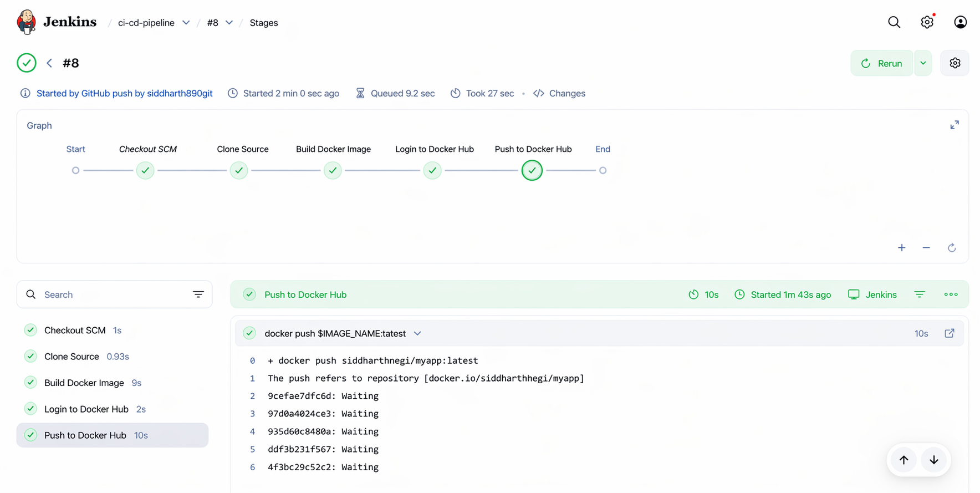Open the user account icon
Screen dimensions: 980x493
[961, 22]
